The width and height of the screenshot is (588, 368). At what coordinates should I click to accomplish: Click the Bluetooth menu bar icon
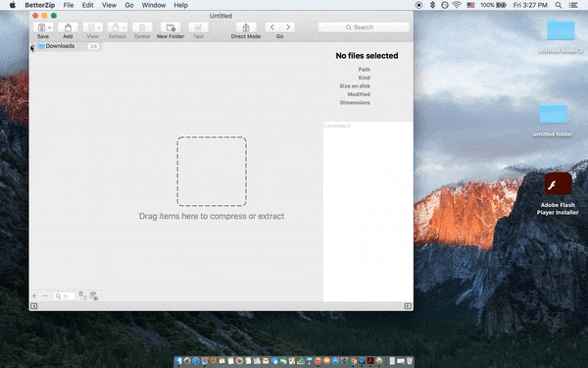[x=432, y=5]
